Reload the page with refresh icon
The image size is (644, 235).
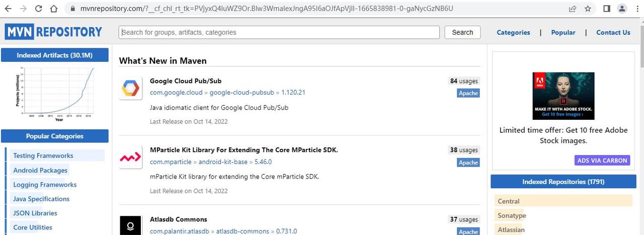point(39,9)
